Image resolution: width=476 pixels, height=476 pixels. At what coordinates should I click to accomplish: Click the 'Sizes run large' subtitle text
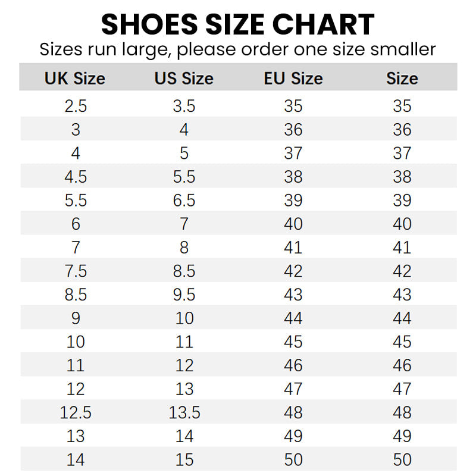[x=237, y=49]
